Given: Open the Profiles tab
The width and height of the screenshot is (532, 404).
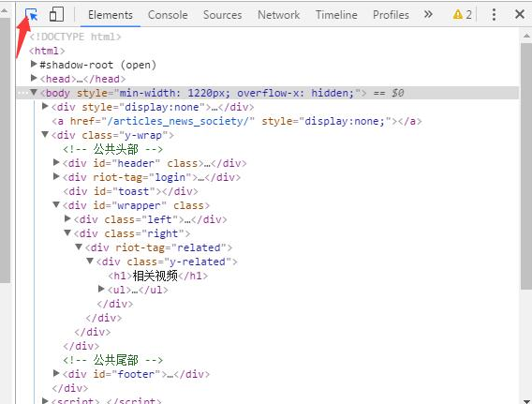Looking at the screenshot, I should (391, 15).
